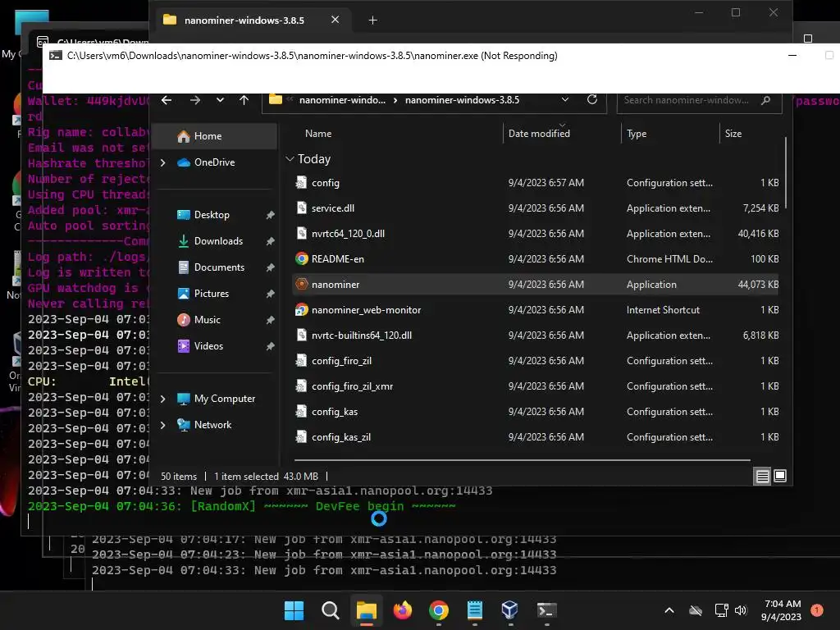Open Videos quick access folder
Viewport: 840px width, 630px height.
pyautogui.click(x=208, y=346)
